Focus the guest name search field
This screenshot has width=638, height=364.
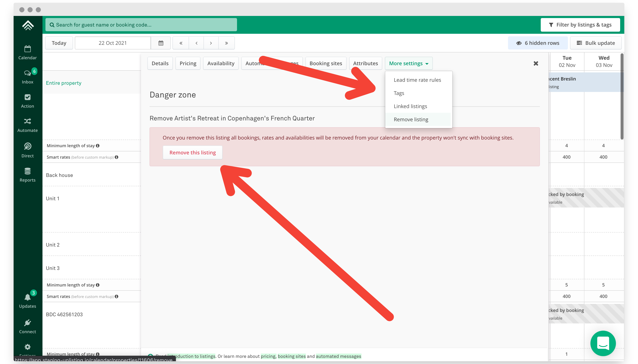(x=141, y=25)
